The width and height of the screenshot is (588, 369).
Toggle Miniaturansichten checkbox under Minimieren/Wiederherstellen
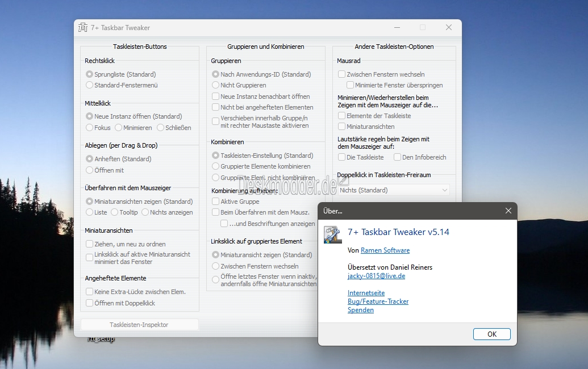(341, 127)
